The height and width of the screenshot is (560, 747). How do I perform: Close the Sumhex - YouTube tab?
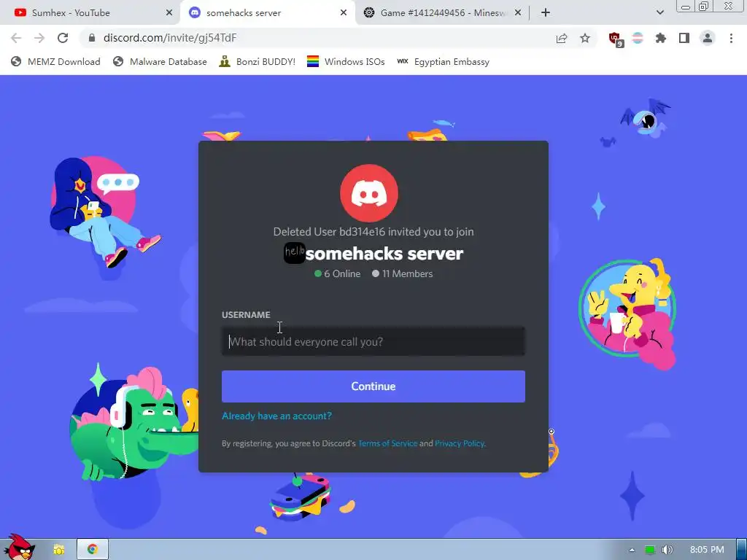(x=169, y=13)
